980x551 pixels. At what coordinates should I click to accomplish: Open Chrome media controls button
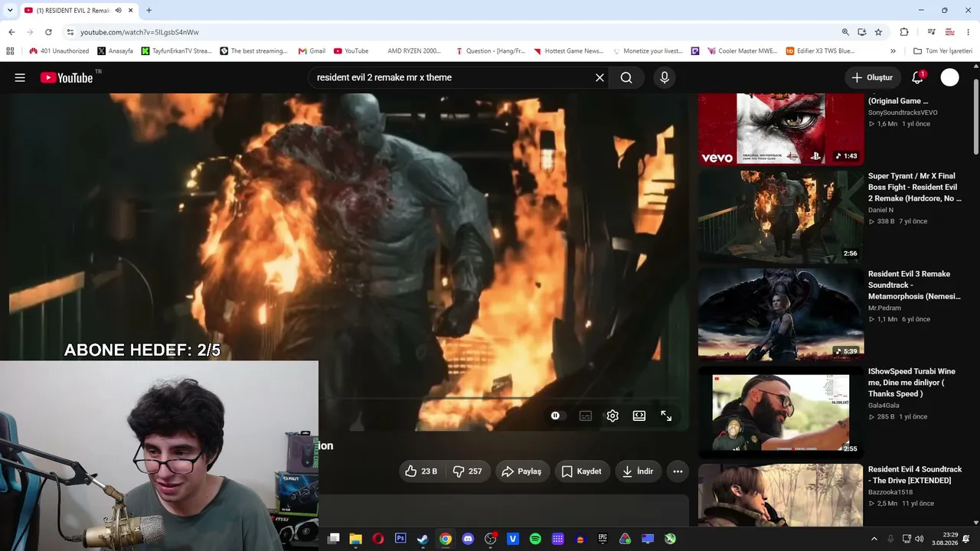[x=931, y=32]
